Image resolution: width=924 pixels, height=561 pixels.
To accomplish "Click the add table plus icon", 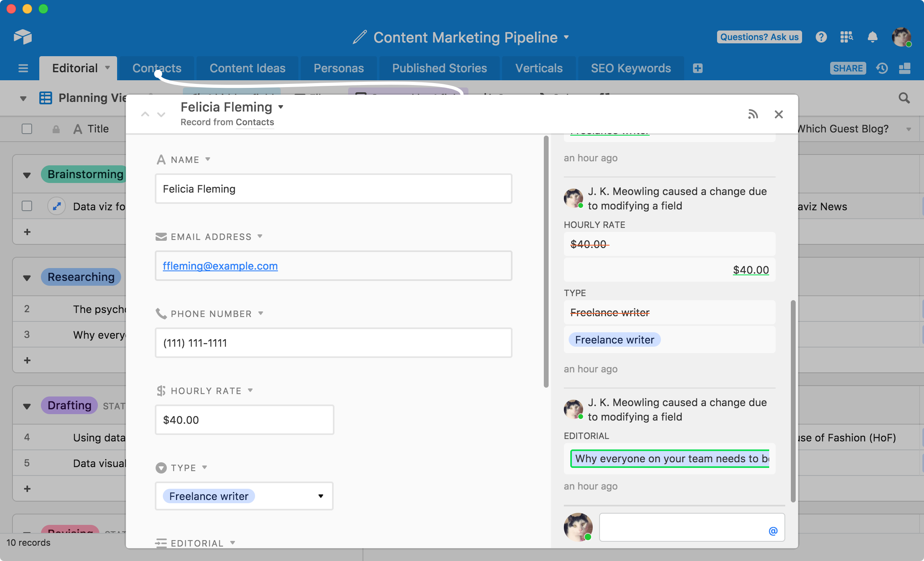I will click(698, 68).
